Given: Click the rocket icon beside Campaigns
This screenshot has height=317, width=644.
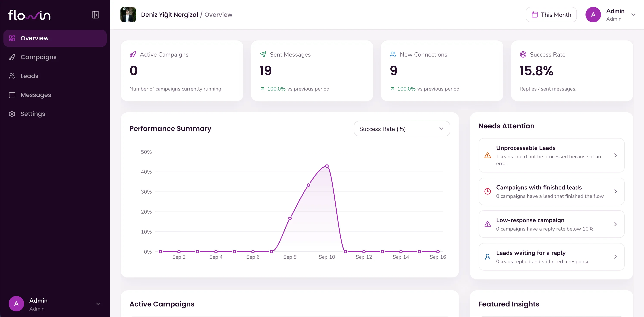Looking at the screenshot, I should click(x=12, y=57).
